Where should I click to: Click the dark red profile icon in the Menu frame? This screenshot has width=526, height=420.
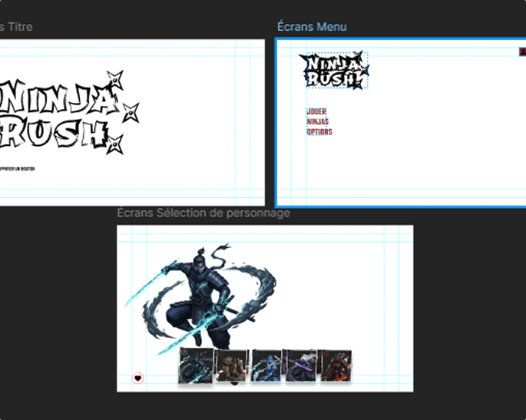[522, 51]
